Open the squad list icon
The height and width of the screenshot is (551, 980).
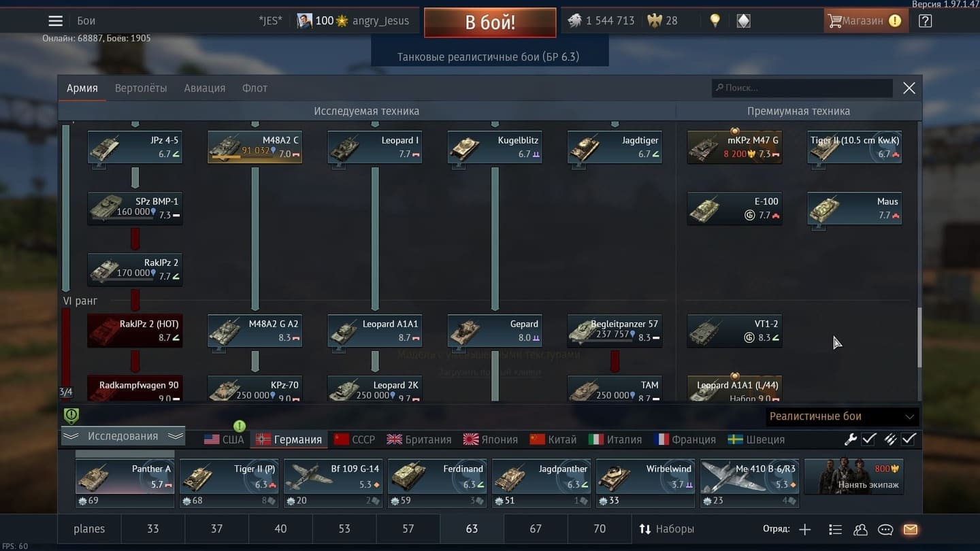(x=836, y=529)
